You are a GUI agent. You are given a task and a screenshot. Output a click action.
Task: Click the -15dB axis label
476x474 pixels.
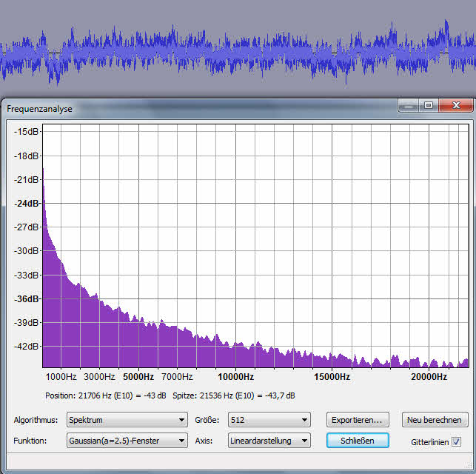[26, 132]
